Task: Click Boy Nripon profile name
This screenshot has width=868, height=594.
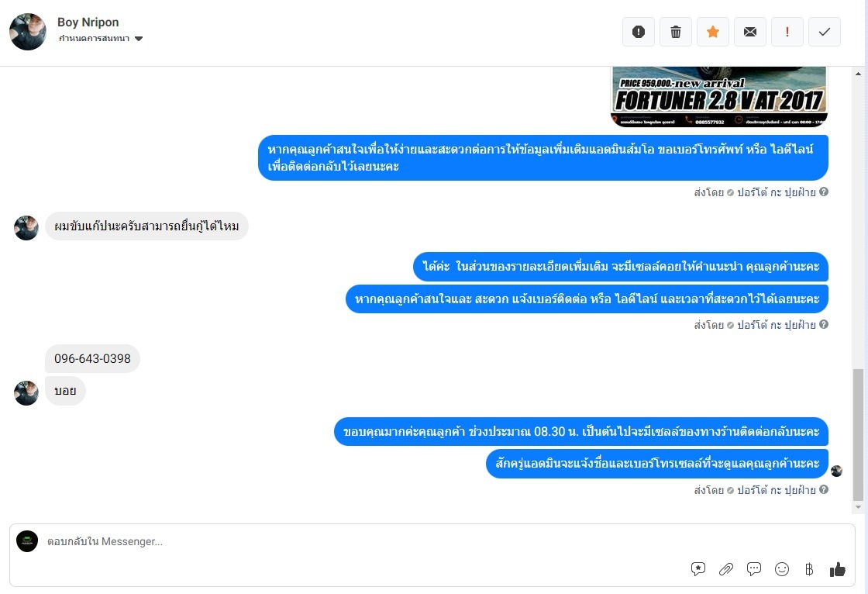Action: coord(88,22)
